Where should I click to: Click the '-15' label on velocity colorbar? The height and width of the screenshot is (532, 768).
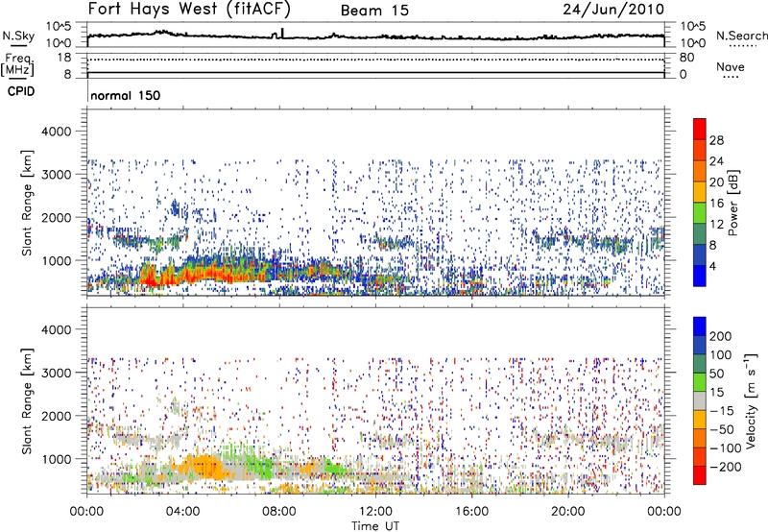click(x=722, y=411)
